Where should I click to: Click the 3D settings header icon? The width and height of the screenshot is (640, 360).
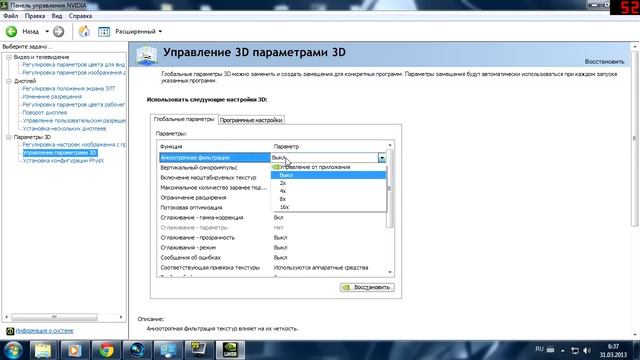coord(147,55)
